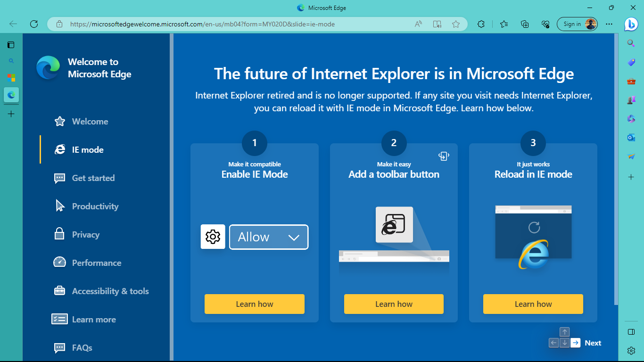Open the Collections toolbar button
This screenshot has height=362, width=644.
pyautogui.click(x=525, y=24)
